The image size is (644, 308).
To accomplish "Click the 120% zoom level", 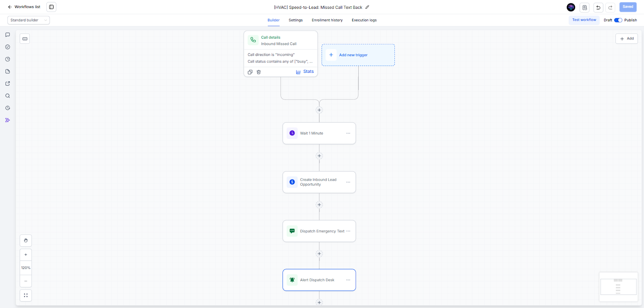I will click(26, 268).
